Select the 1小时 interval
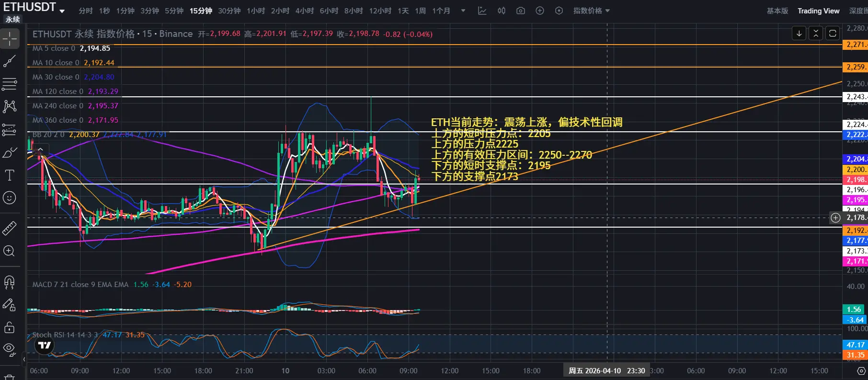This screenshot has width=868, height=380. 256,11
